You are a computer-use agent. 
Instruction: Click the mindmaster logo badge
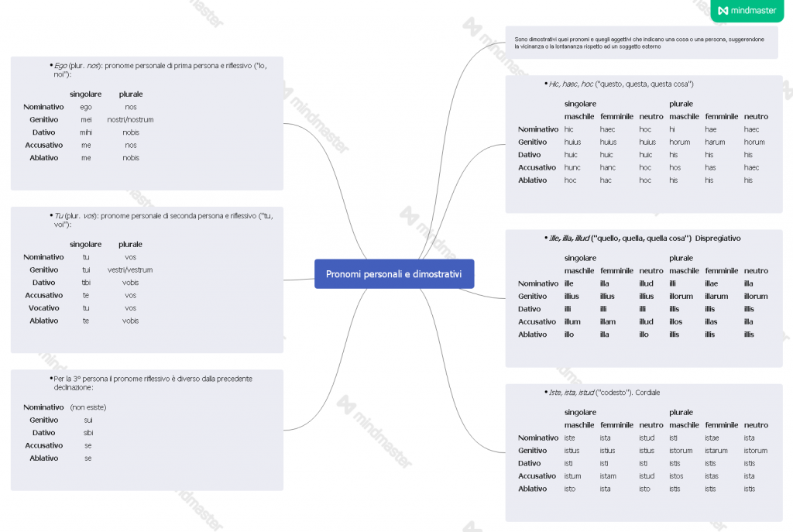(x=747, y=11)
